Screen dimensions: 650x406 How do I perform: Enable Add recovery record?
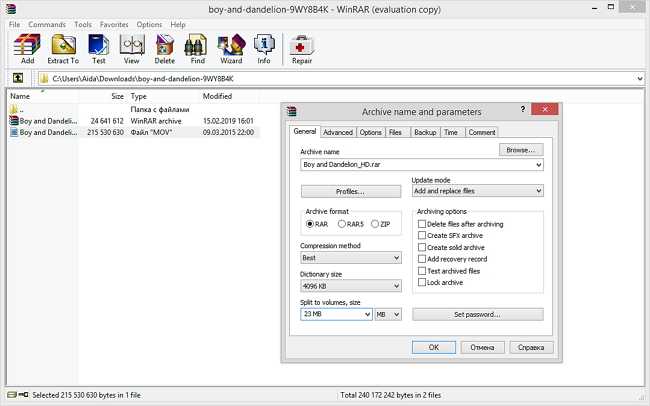(x=422, y=259)
